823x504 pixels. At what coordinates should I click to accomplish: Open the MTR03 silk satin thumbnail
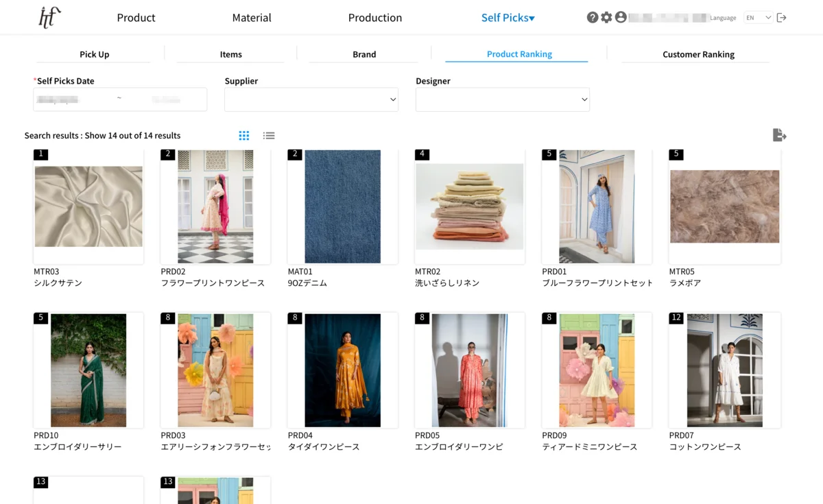(88, 206)
